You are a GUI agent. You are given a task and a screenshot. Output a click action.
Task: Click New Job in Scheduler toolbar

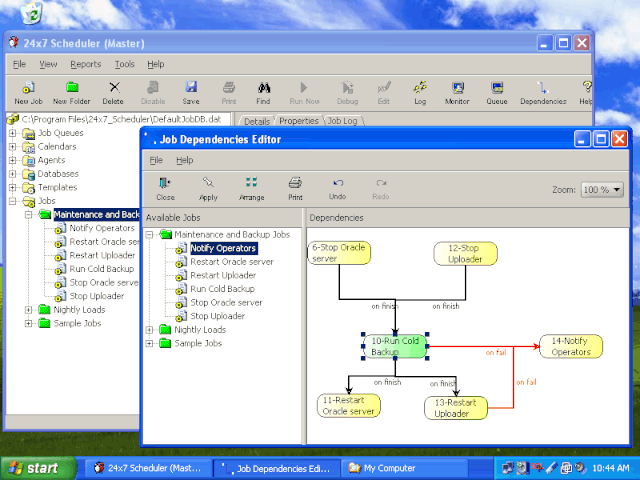click(28, 93)
